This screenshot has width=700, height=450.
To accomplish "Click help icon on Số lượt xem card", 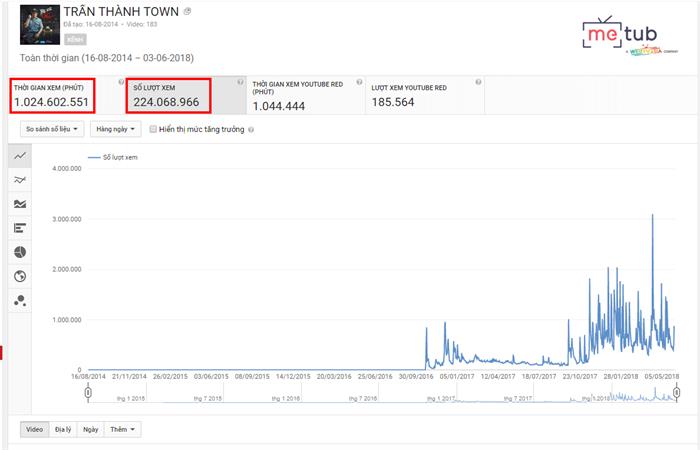I will click(x=240, y=82).
